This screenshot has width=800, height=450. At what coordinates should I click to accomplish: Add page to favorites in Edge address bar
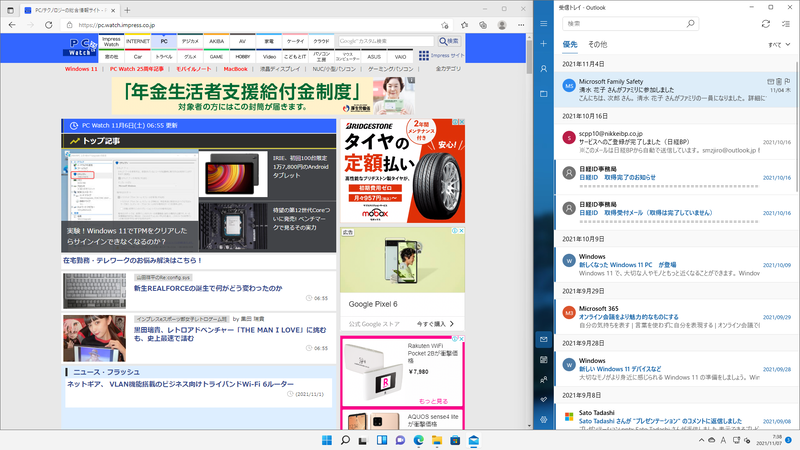(x=444, y=25)
